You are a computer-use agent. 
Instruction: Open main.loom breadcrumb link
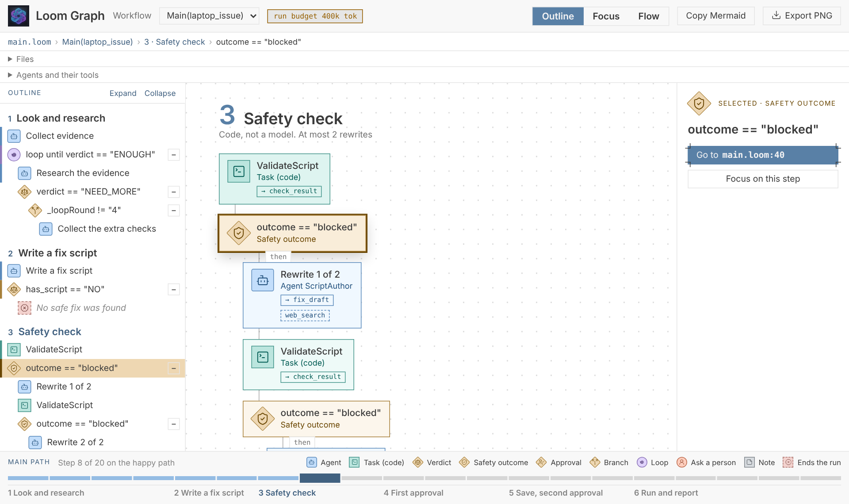click(30, 42)
